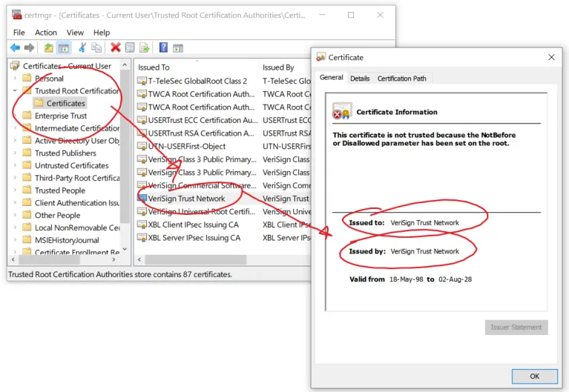Click certificate icon of XBL Server IPsec Issuing CA

(142, 238)
